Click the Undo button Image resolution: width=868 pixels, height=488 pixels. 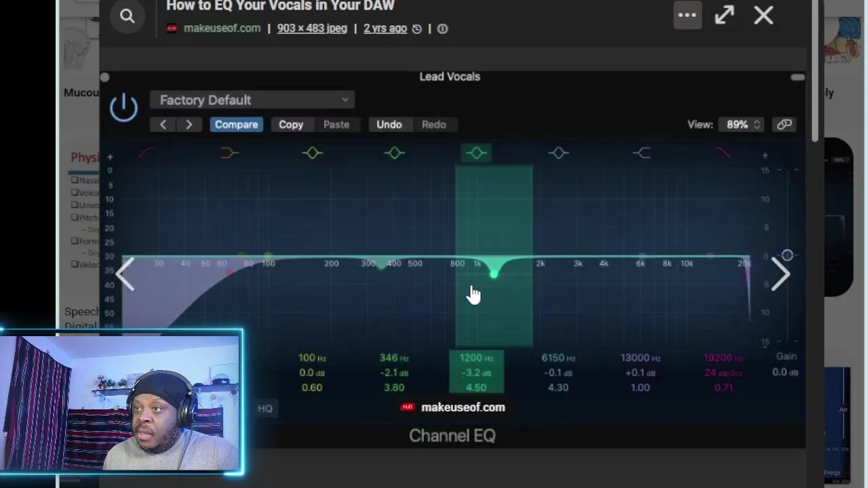[389, 125]
